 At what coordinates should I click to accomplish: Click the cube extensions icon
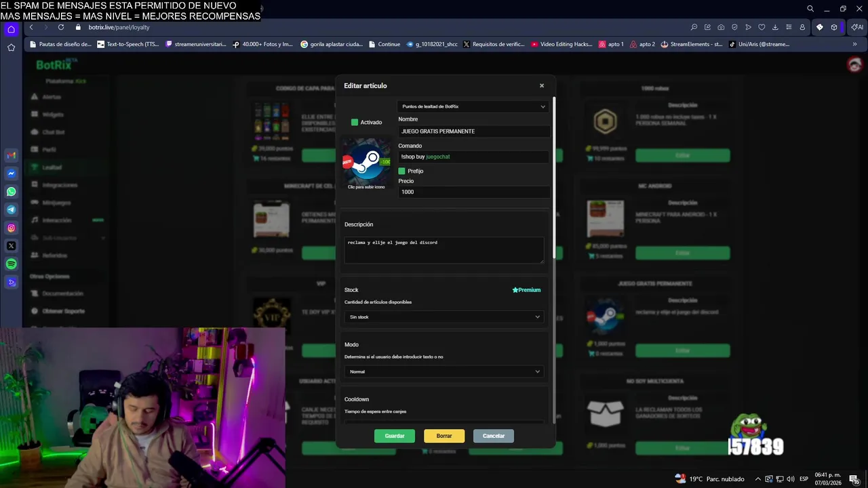tap(834, 27)
